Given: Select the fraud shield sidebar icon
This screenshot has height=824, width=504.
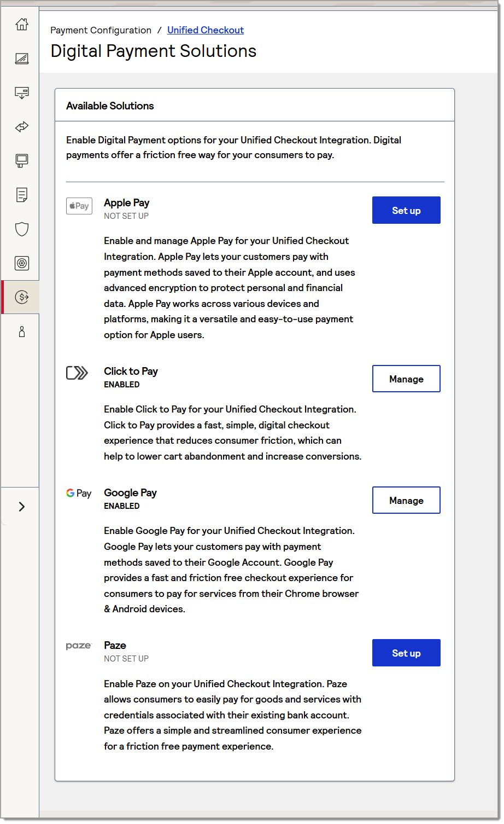Looking at the screenshot, I should pyautogui.click(x=21, y=229).
